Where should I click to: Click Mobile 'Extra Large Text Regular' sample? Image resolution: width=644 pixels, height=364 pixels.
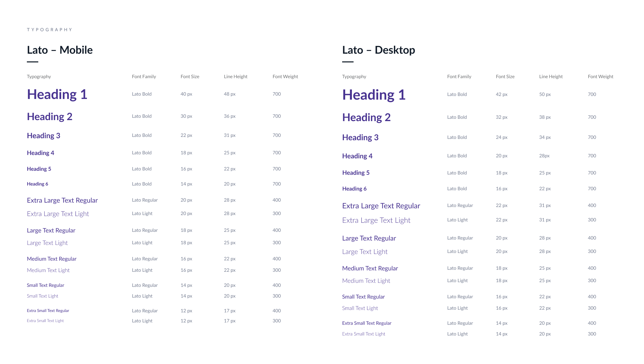tap(62, 200)
